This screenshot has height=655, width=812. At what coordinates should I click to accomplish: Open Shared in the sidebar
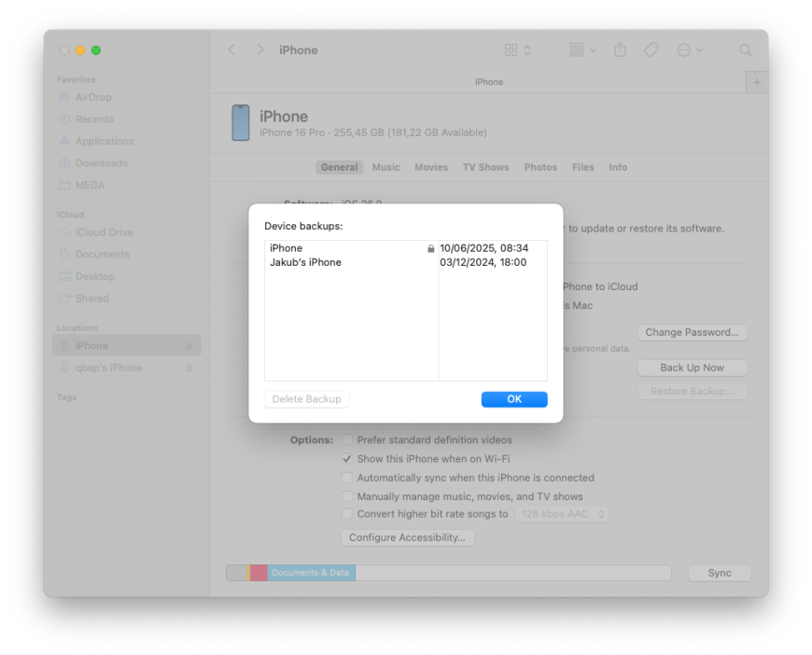84,299
